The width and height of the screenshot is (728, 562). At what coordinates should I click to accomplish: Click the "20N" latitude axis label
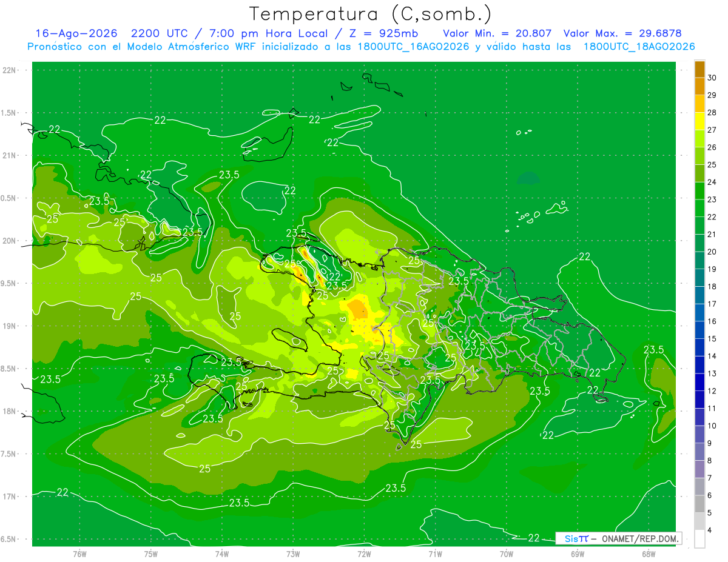(x=10, y=241)
